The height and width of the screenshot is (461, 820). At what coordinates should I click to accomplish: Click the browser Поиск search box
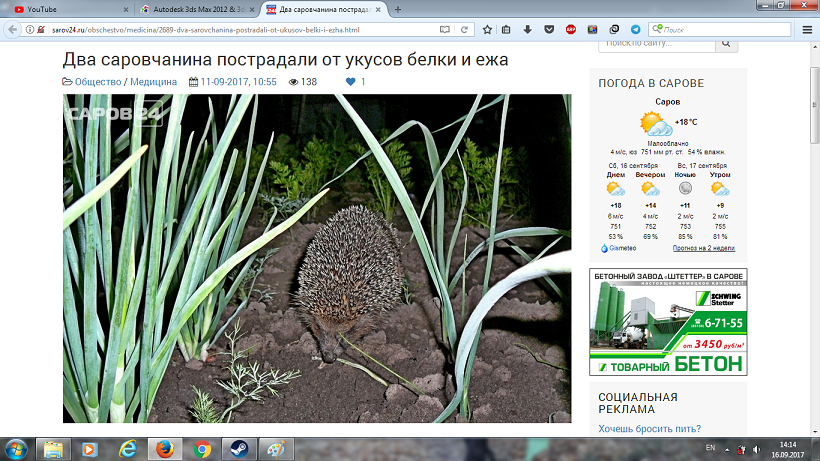tap(719, 30)
